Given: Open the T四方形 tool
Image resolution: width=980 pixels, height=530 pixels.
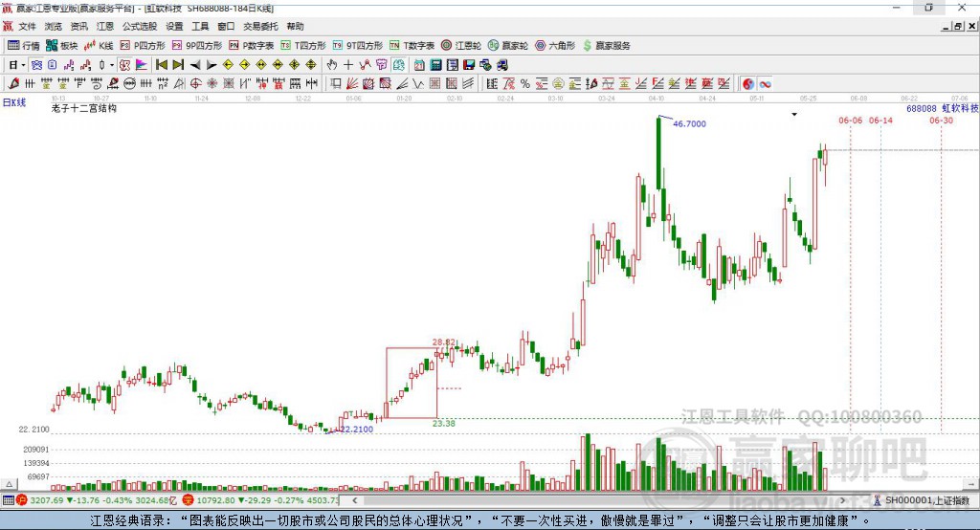Looking at the screenshot, I should click(303, 46).
